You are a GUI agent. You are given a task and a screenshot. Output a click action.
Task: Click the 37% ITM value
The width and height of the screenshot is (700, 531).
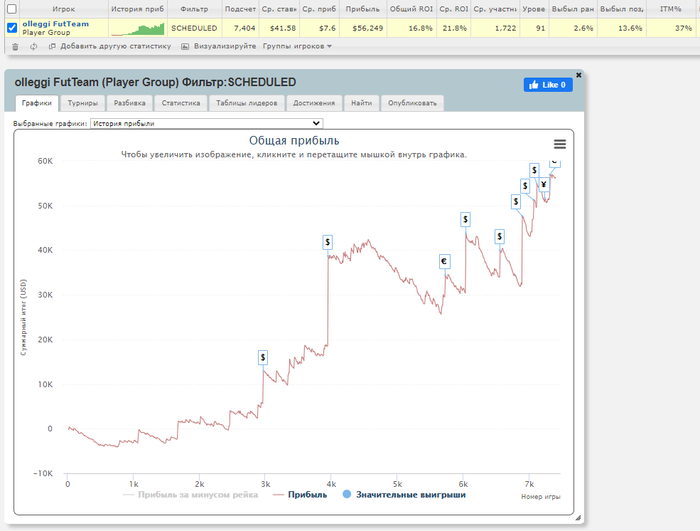pyautogui.click(x=683, y=28)
